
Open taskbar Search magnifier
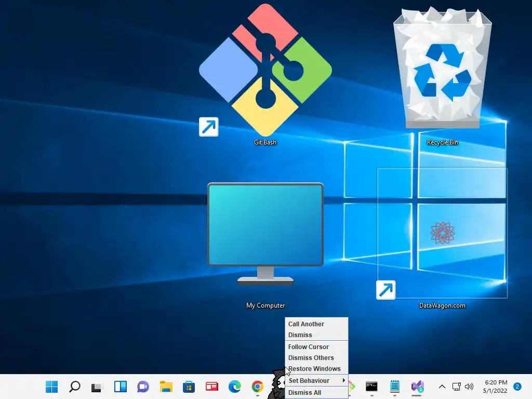point(75,387)
